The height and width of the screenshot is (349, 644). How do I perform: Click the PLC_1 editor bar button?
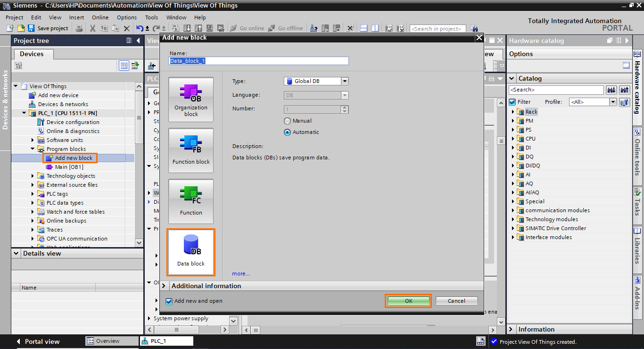click(x=166, y=341)
